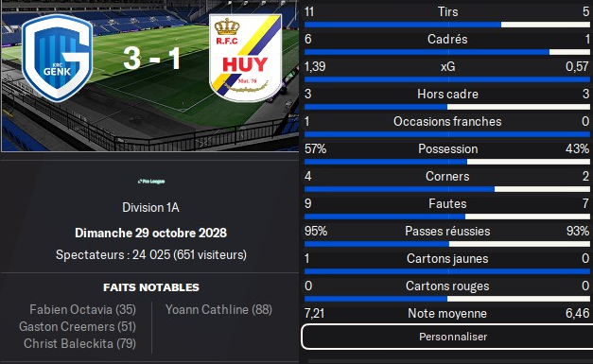
Task: Click the KRC Genk club crest
Action: click(57, 58)
